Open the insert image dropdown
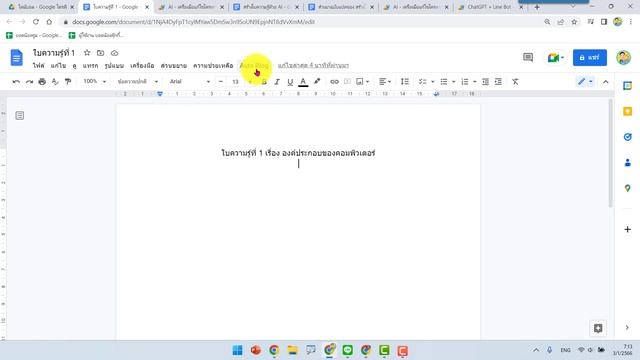Image resolution: width=640 pixels, height=360 pixels. point(362,82)
